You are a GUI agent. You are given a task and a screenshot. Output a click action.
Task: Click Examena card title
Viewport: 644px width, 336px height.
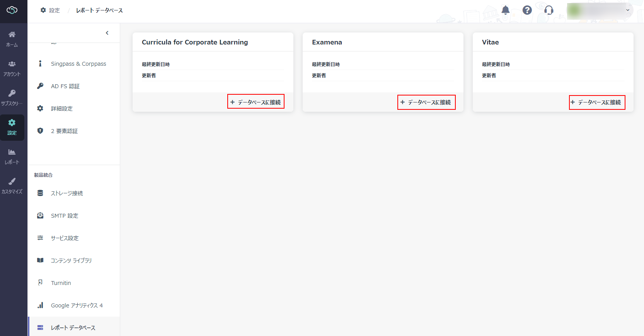tap(327, 42)
